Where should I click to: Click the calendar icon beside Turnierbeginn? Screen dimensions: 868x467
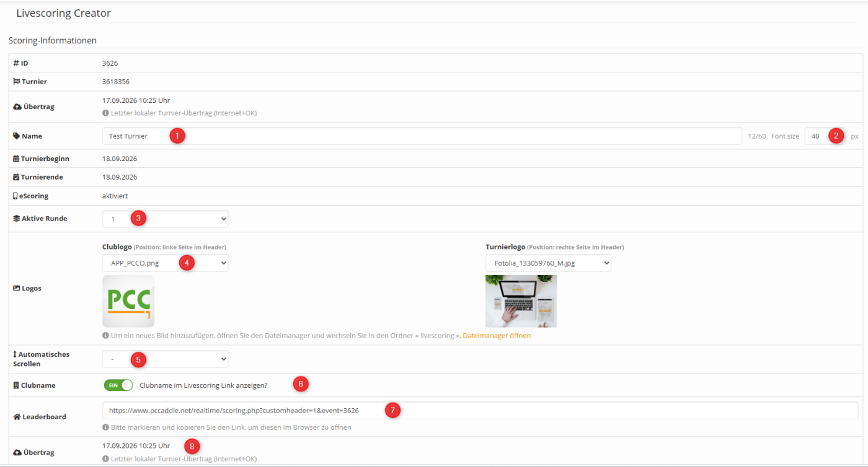[x=16, y=159]
